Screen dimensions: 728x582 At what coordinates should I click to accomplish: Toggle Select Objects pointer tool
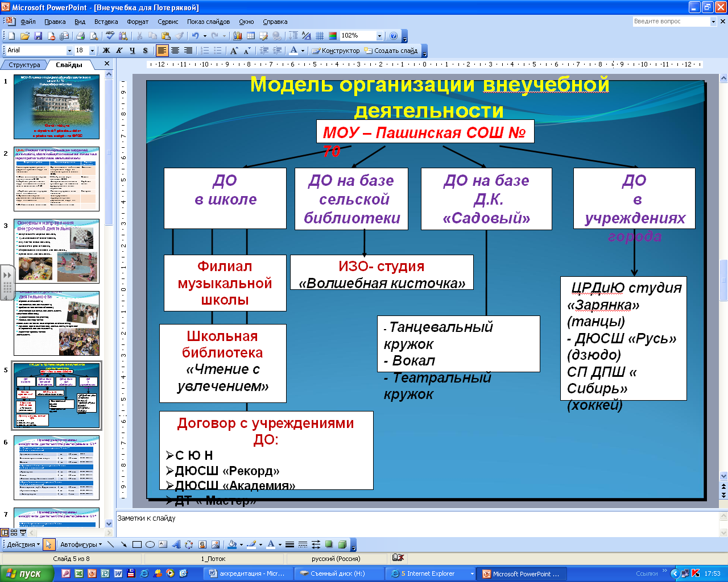coord(48,544)
